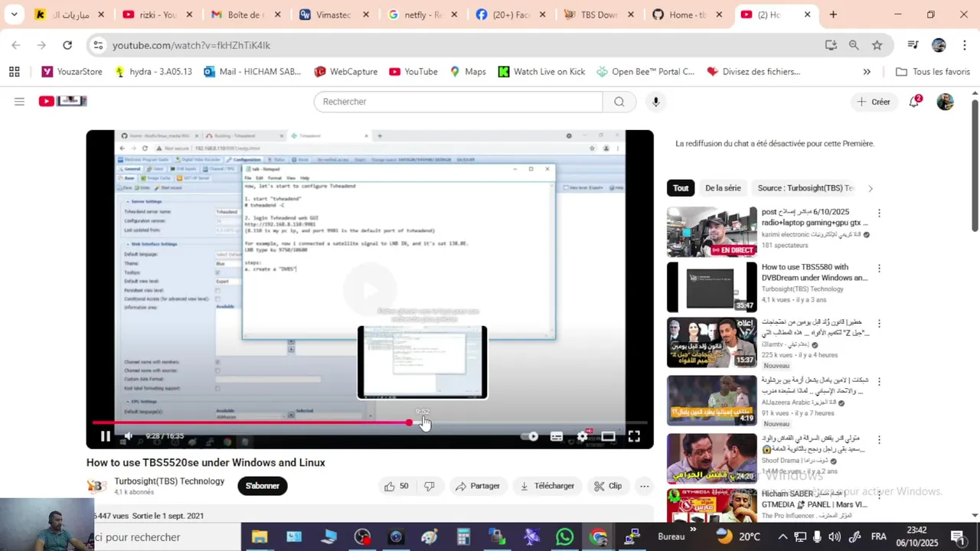Viewport: 980px width, 551px height.
Task: Bookmark this page with the star
Action: [877, 45]
